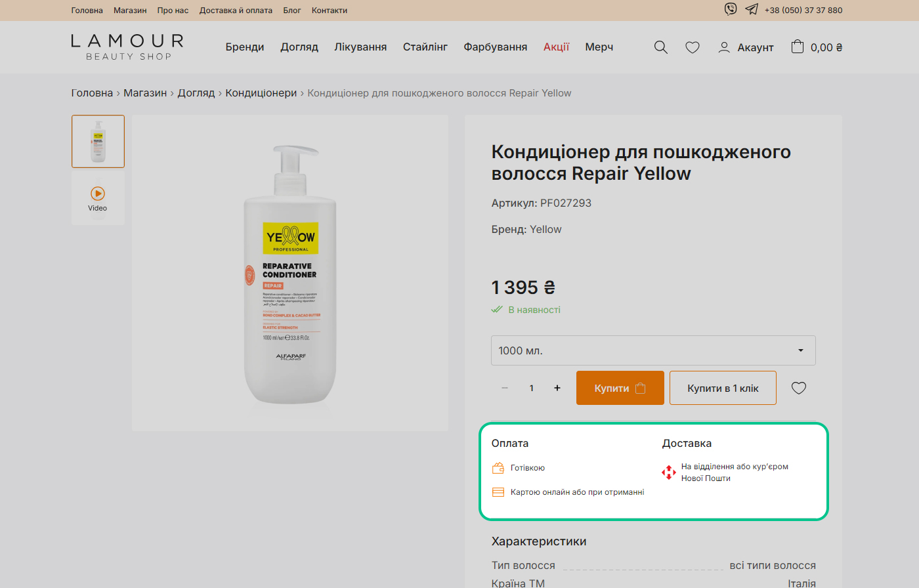Open Стайлінг menu
The width and height of the screenshot is (919, 588).
click(425, 47)
